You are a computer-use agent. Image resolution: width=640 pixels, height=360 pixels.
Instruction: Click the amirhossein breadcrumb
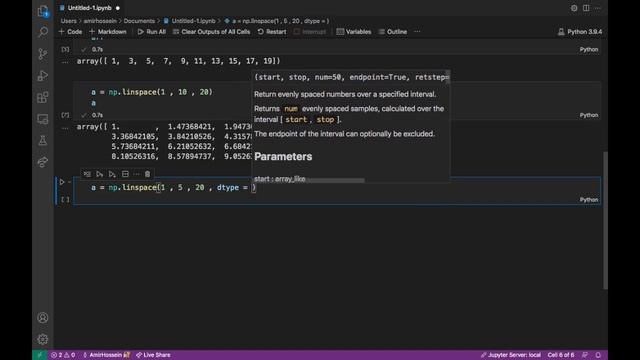pos(100,21)
